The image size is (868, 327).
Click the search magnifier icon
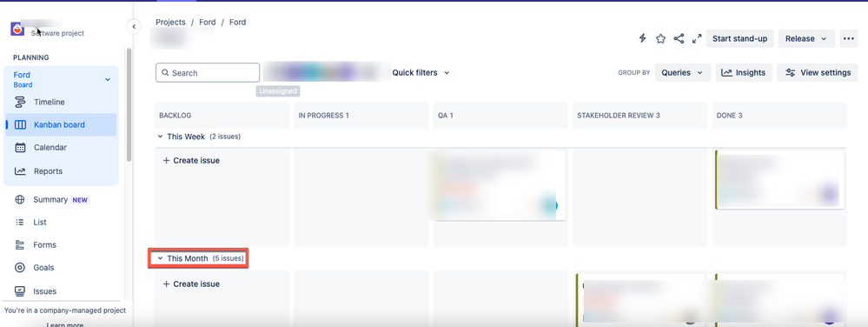[x=165, y=72]
